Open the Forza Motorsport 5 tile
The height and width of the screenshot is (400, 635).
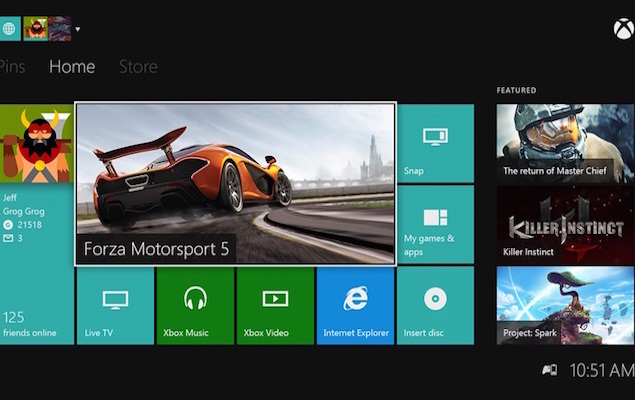[235, 183]
